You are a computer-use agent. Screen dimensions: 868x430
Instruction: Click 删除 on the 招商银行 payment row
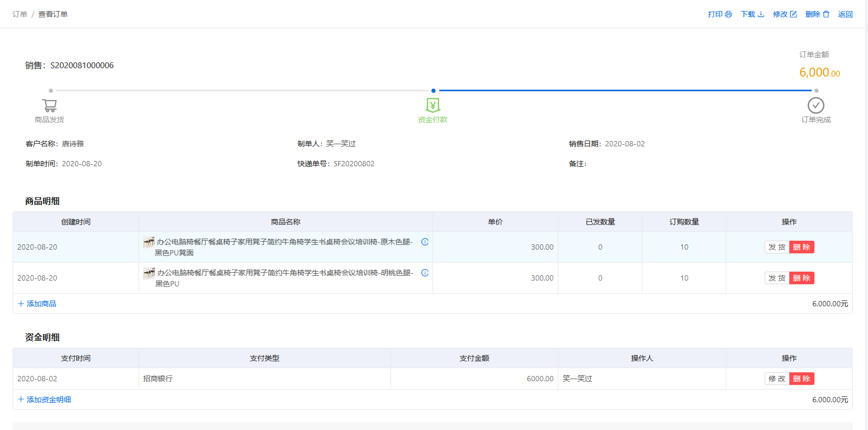point(801,379)
